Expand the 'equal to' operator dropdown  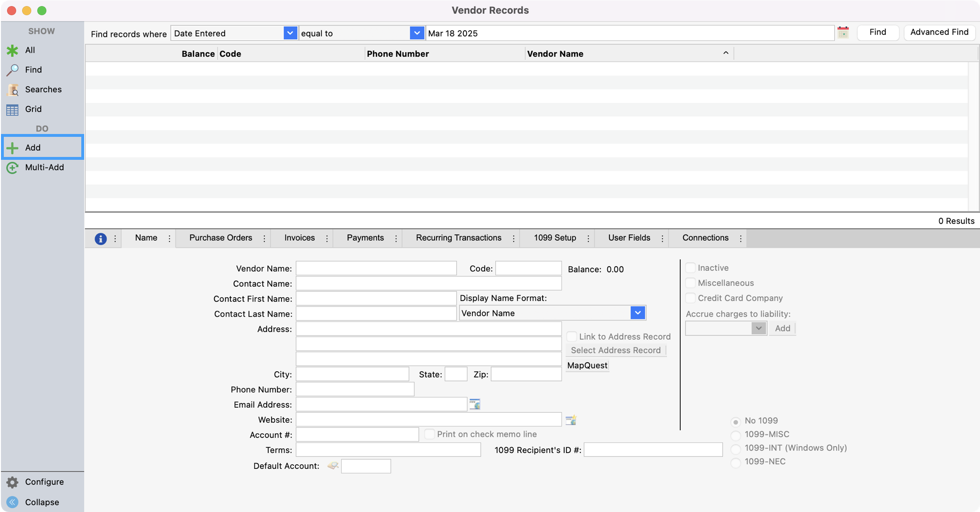click(x=417, y=33)
